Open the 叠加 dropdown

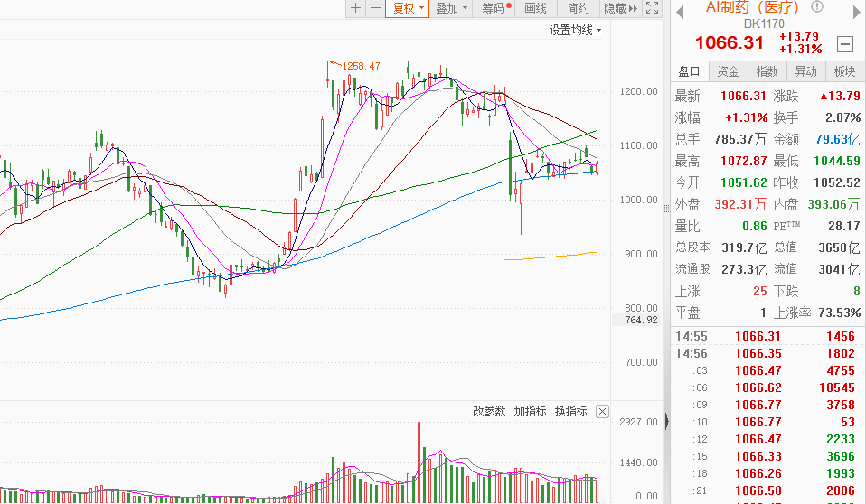[451, 8]
